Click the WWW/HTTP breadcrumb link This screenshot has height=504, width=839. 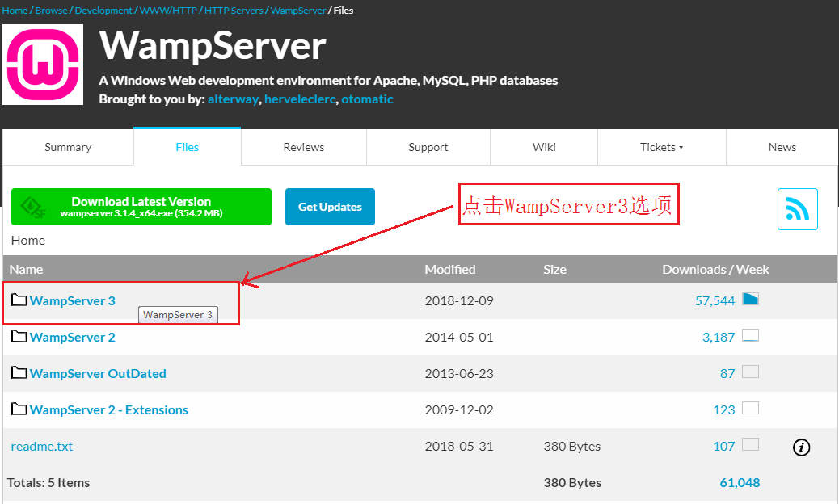(x=168, y=10)
